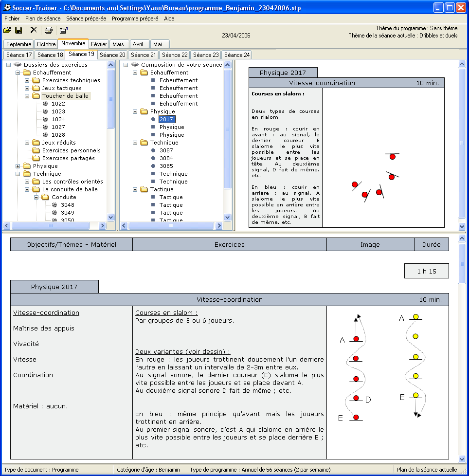Click the folder icon beside Toucher de balle
This screenshot has height=476, width=469.
coord(36,96)
